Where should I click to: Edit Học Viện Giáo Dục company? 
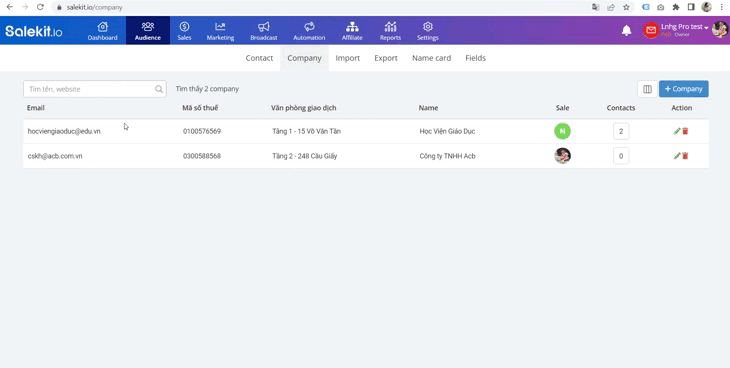677,131
